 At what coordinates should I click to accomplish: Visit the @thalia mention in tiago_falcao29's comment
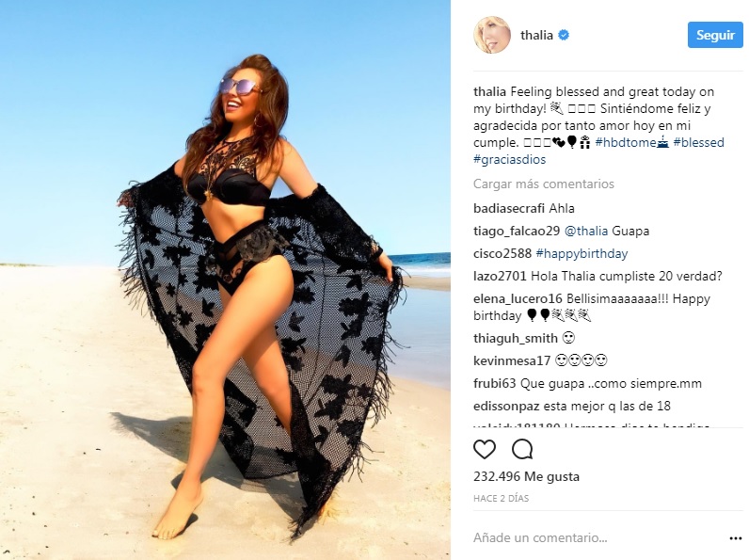pos(586,232)
